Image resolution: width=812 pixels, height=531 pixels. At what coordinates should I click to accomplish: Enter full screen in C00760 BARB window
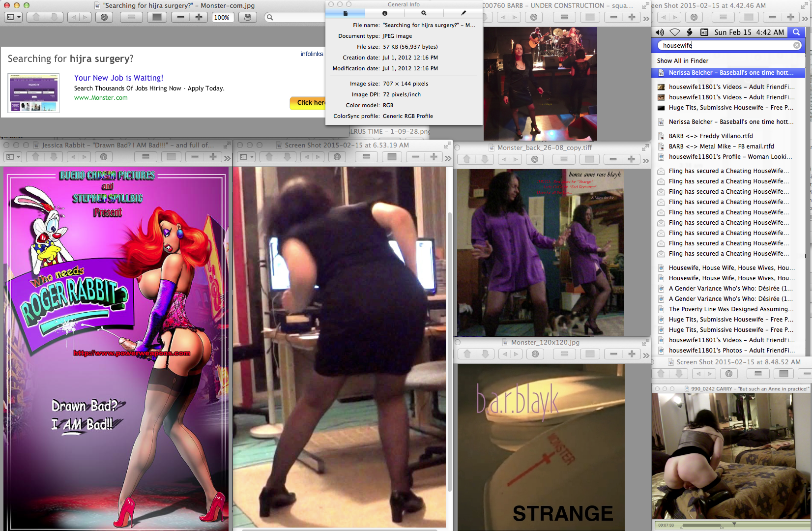(x=645, y=5)
